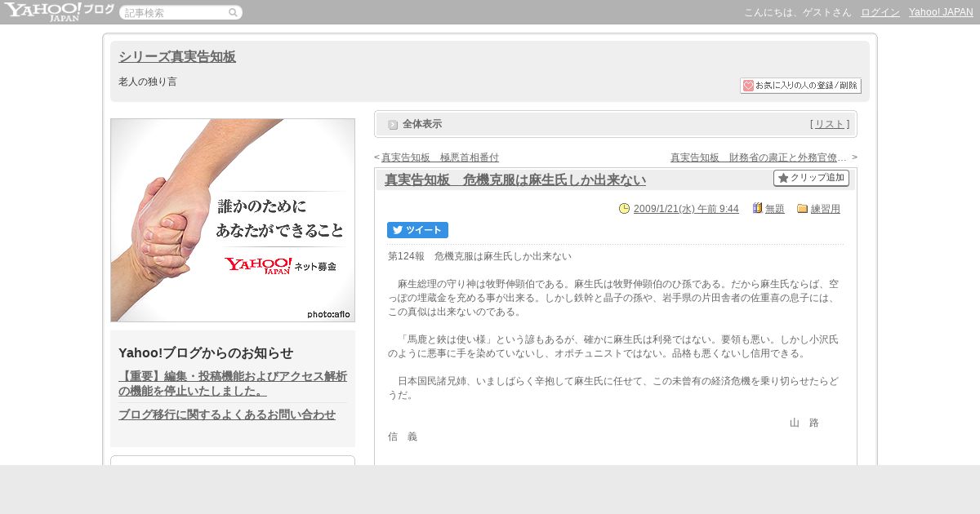Screen dimensions: 980x514
Task: Click the Yahoo! Japan Blog logo
Action: coord(59,11)
